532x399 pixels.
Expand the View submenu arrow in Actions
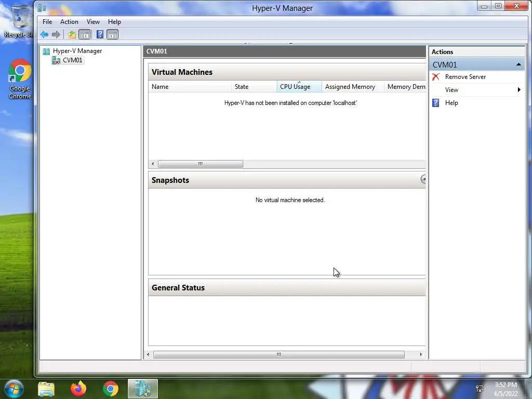[x=519, y=89]
